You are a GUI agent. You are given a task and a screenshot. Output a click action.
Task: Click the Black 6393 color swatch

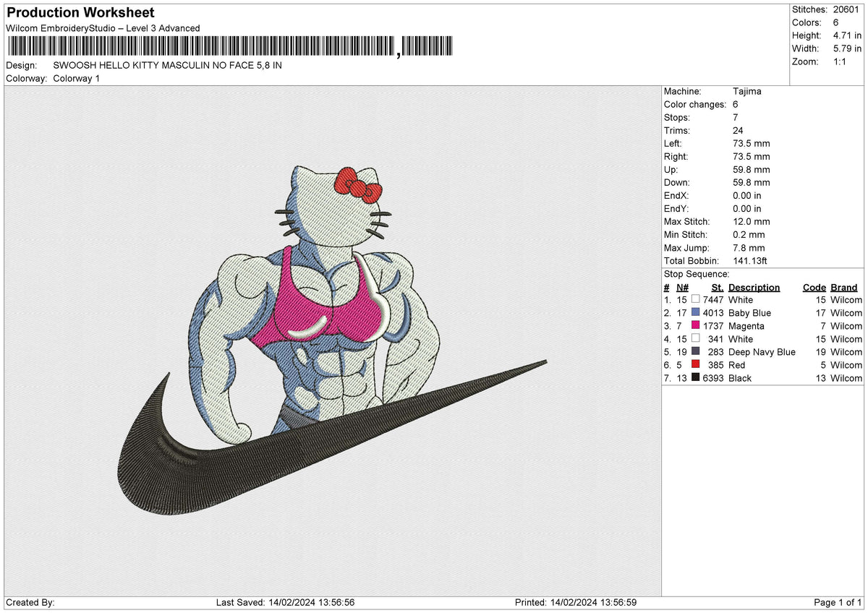pos(696,377)
